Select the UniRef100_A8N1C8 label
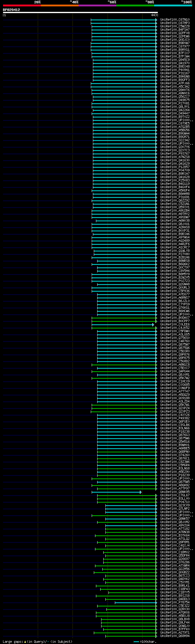 click(x=175, y=365)
